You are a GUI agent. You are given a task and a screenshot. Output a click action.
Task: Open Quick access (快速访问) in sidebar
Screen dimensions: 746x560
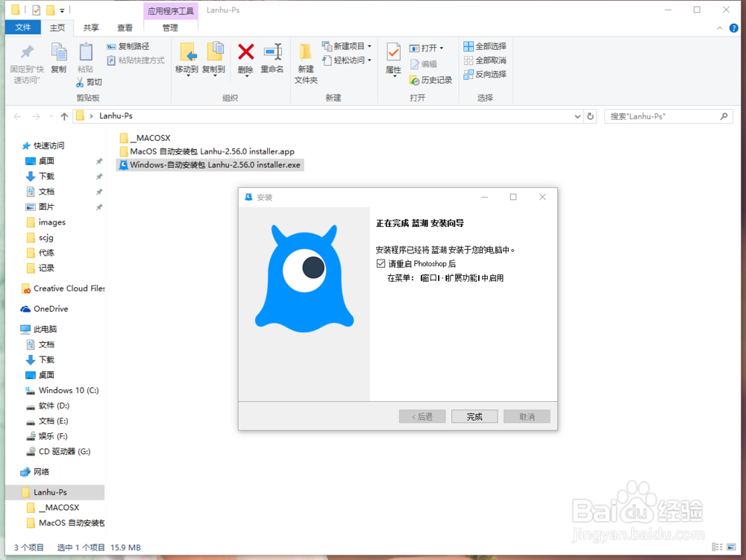click(x=43, y=145)
